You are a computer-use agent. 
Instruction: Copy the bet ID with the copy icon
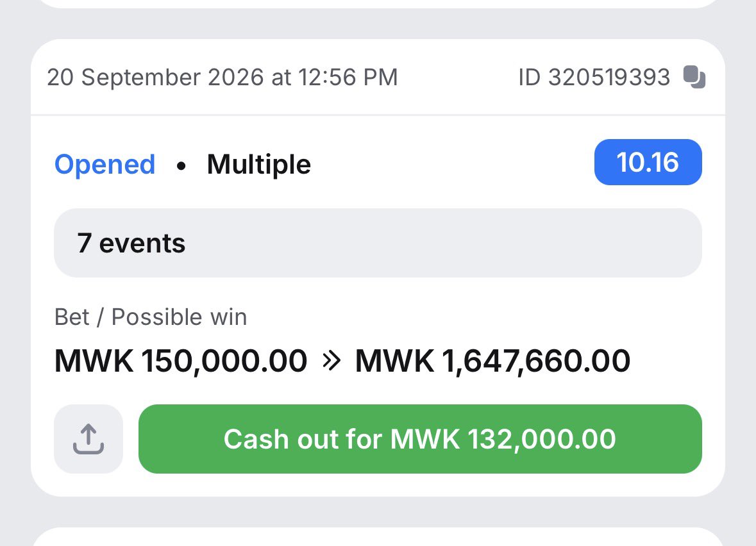[x=694, y=77]
